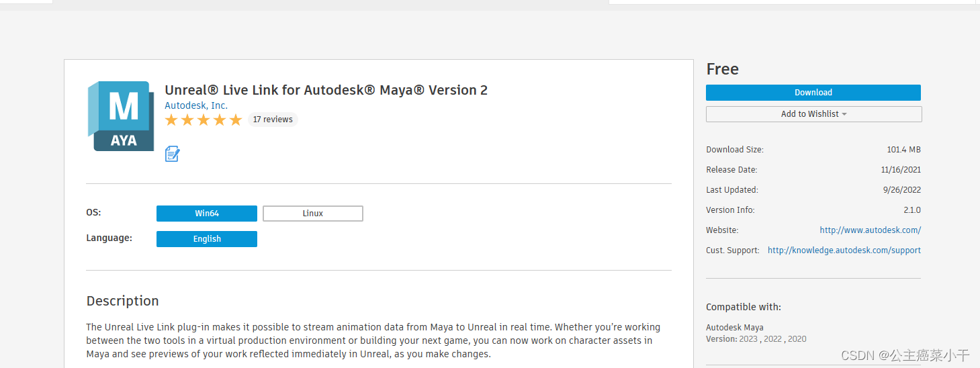Click the Maya app logo icon
Viewport: 980px width, 368px height.
(x=121, y=116)
